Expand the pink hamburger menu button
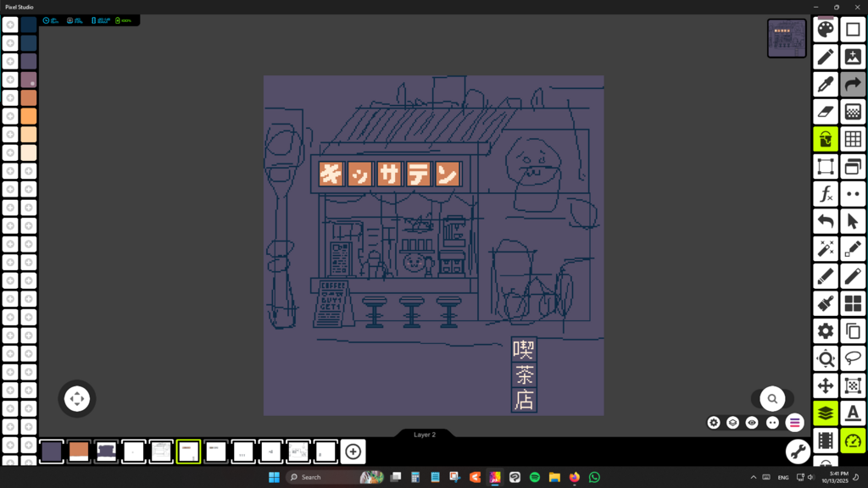 tap(794, 422)
